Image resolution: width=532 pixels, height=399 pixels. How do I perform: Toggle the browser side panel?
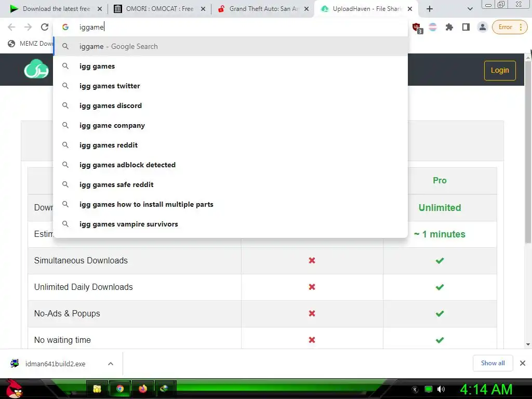click(x=466, y=27)
